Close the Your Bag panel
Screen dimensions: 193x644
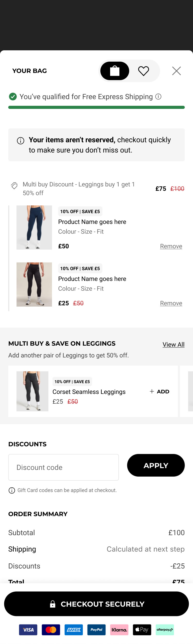177,71
